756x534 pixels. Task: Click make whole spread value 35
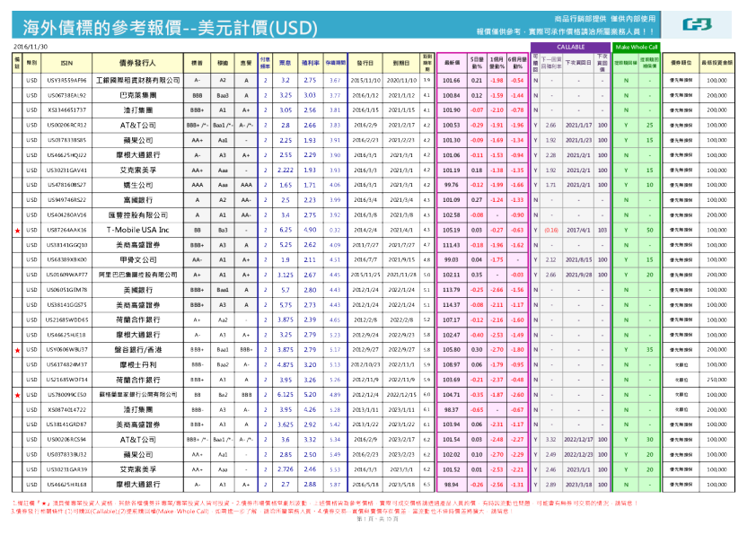tap(650, 349)
